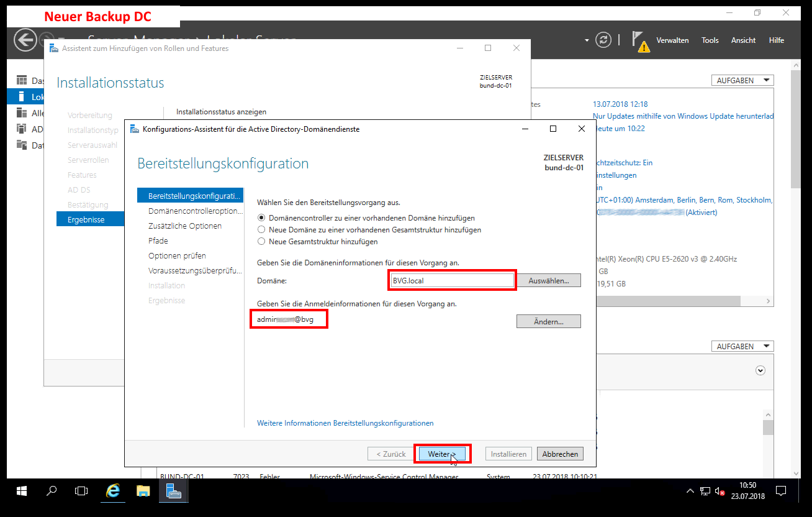
Task: Open the Tools menu
Action: click(x=710, y=40)
